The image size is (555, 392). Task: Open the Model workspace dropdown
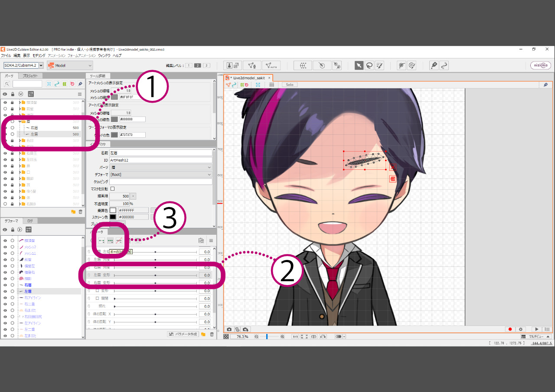point(70,65)
